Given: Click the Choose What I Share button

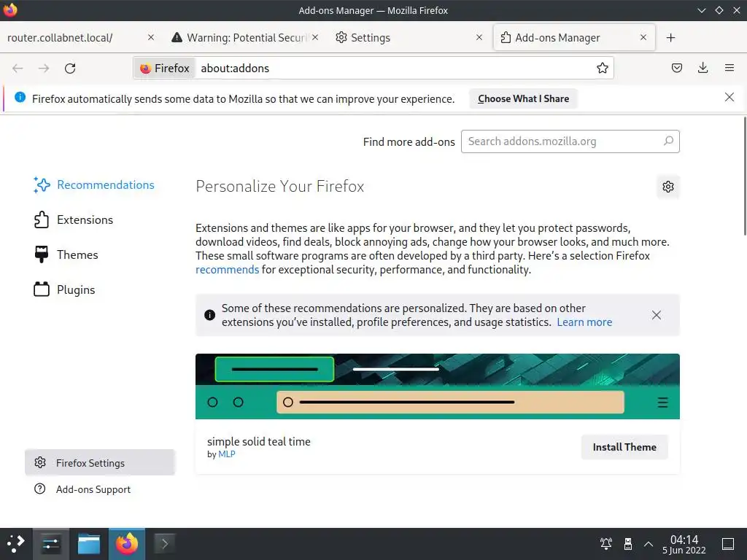Looking at the screenshot, I should coord(523,98).
